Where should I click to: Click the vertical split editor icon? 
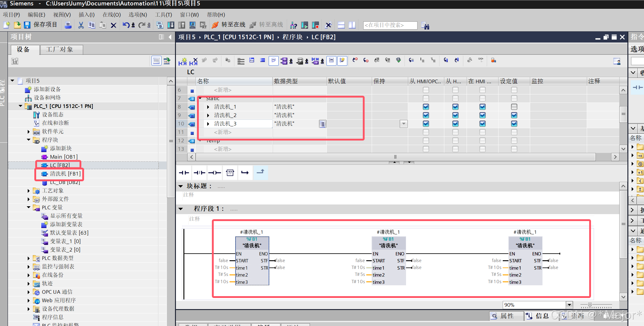tap(352, 25)
